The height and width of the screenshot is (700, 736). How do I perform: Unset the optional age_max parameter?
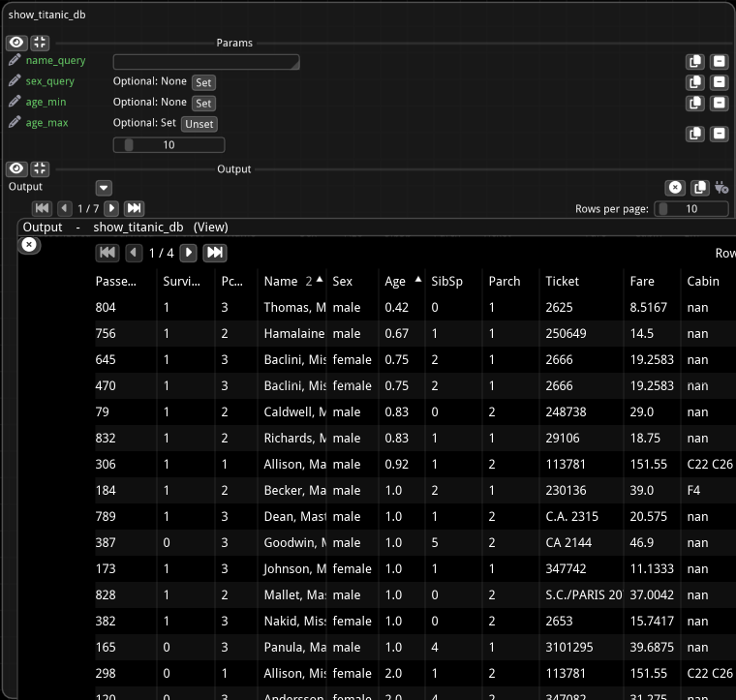click(x=199, y=124)
